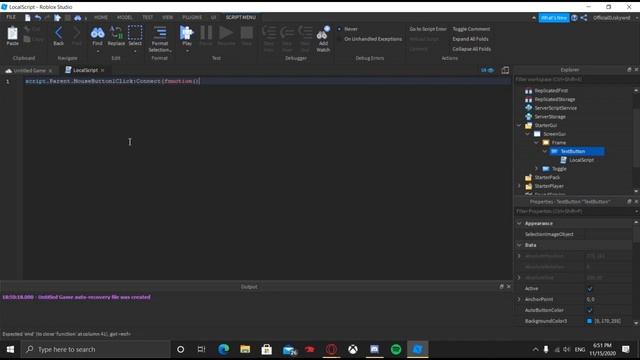Collapse the Frame tree node

536,142
